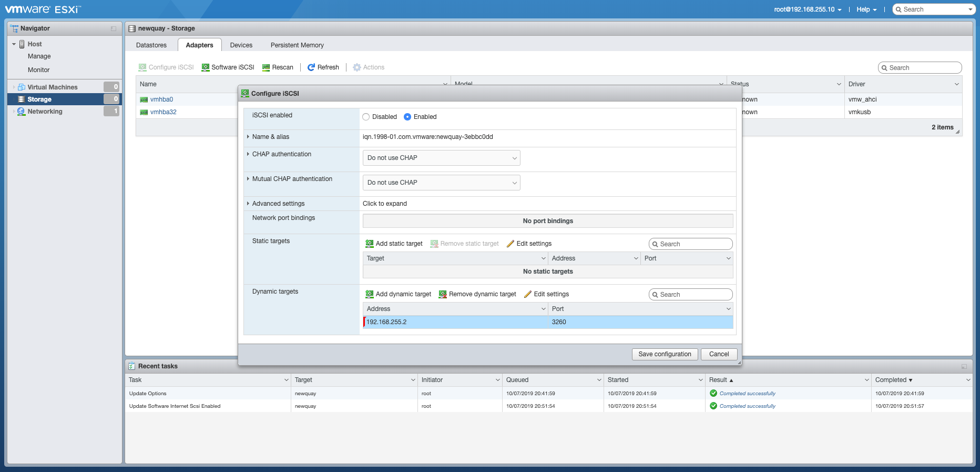The image size is (980, 472).
Task: Select the Enabled iSCSI radio button
Action: click(x=407, y=117)
